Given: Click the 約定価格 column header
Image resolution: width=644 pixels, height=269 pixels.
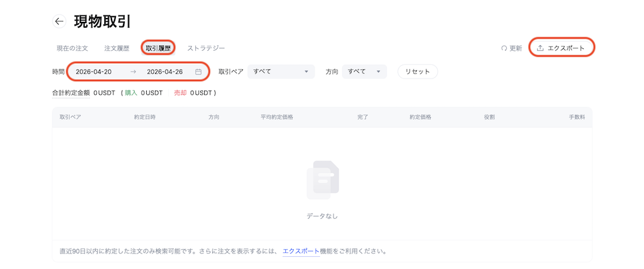Looking at the screenshot, I should point(420,117).
